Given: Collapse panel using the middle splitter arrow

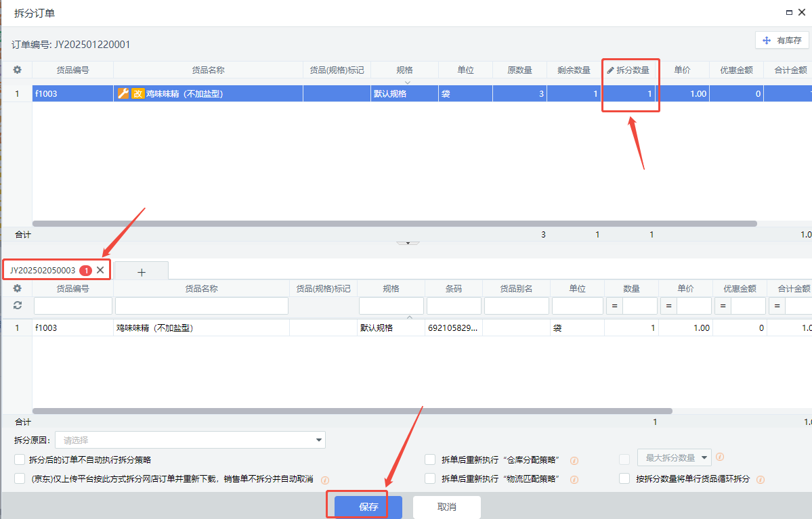Looking at the screenshot, I should pos(407,242).
